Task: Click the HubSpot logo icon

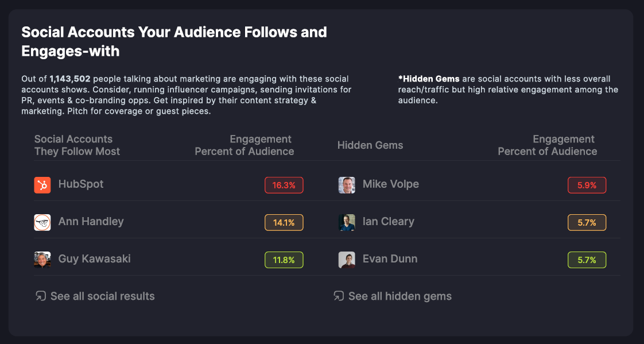Action: pos(42,185)
